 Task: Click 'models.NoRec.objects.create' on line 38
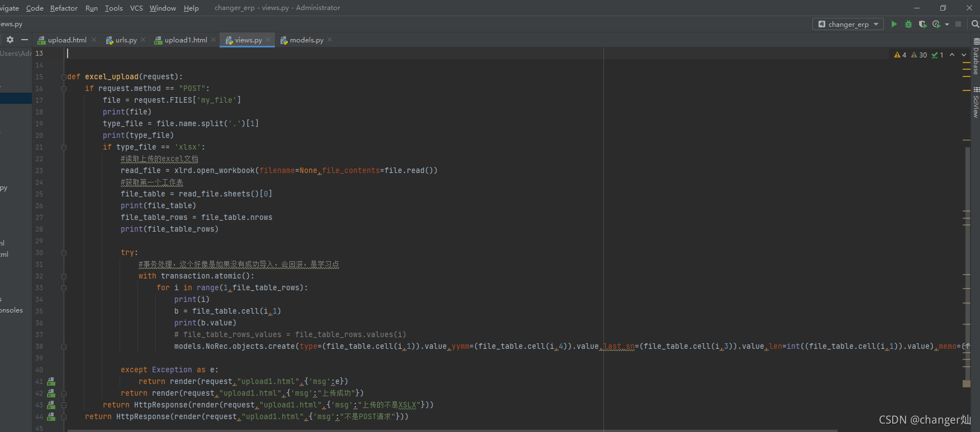(235, 347)
